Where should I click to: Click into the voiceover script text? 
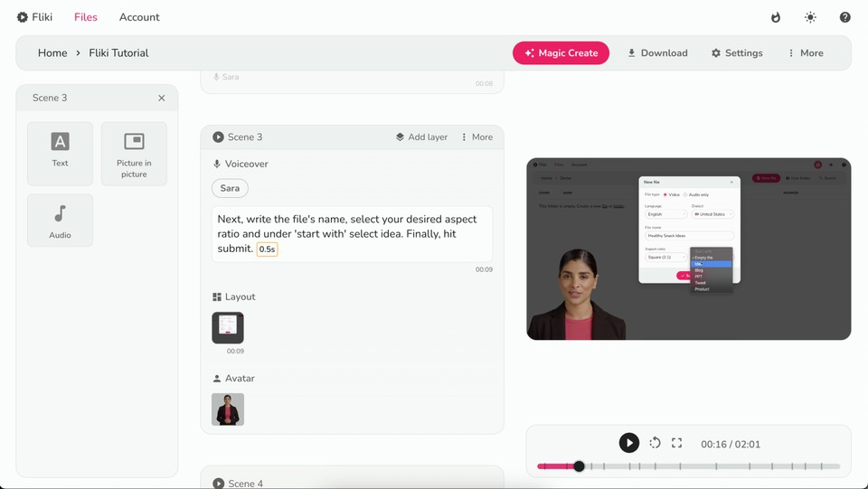pyautogui.click(x=352, y=234)
